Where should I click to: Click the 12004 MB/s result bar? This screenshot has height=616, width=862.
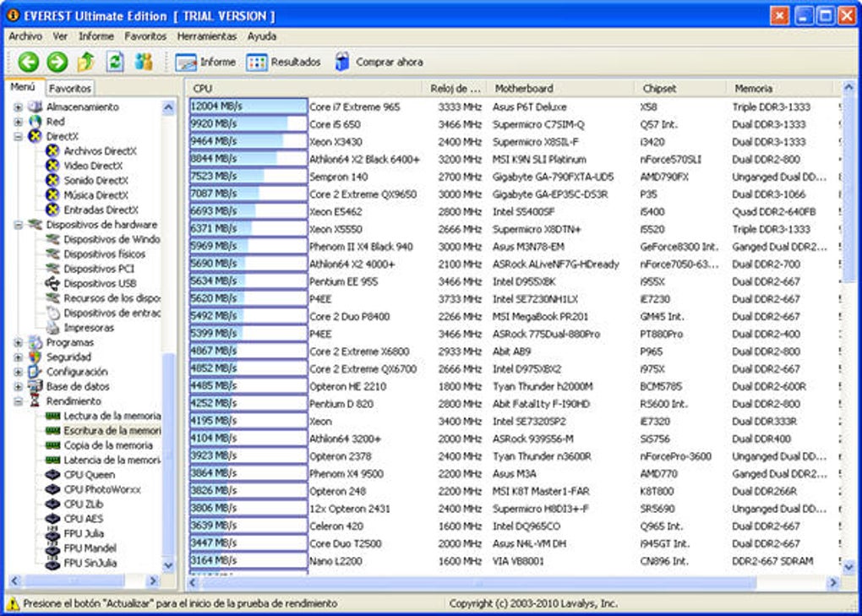248,107
